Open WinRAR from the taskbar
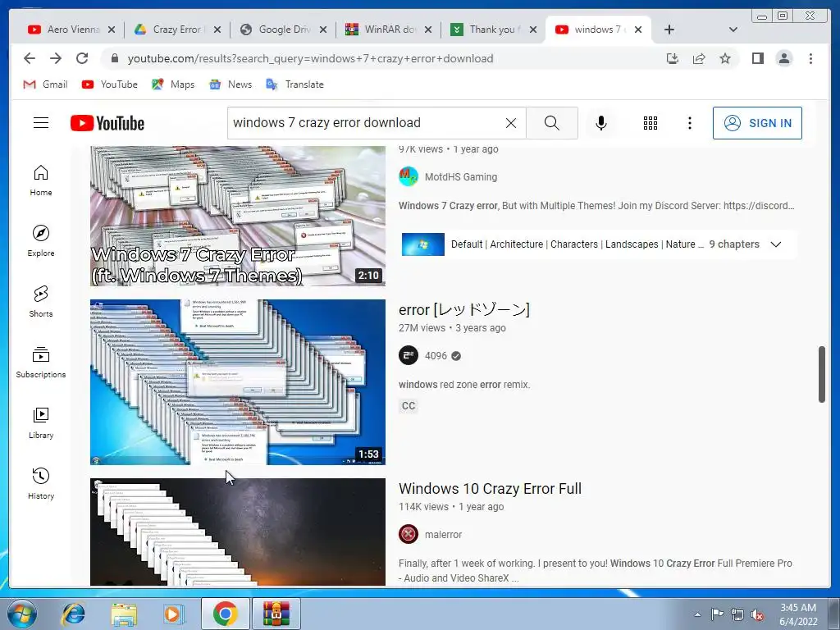This screenshot has width=840, height=630. coord(276,614)
